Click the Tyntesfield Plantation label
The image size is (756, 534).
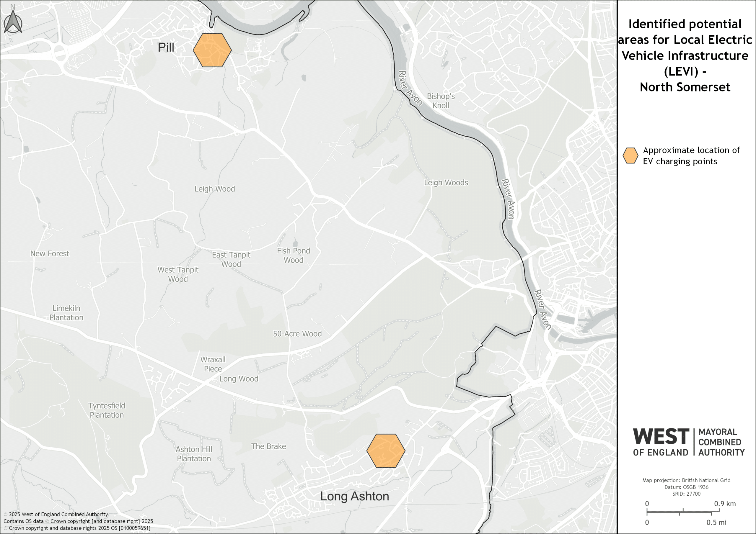pyautogui.click(x=107, y=410)
